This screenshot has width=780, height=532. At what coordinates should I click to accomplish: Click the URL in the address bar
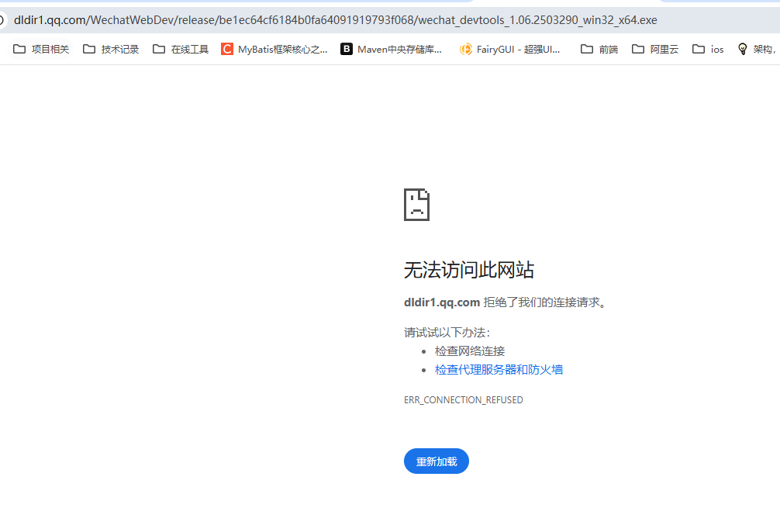[335, 20]
